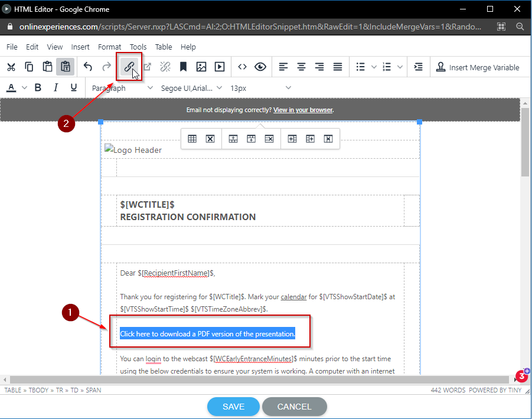
Task: Expand the bullet list style dropdown
Action: tap(374, 67)
